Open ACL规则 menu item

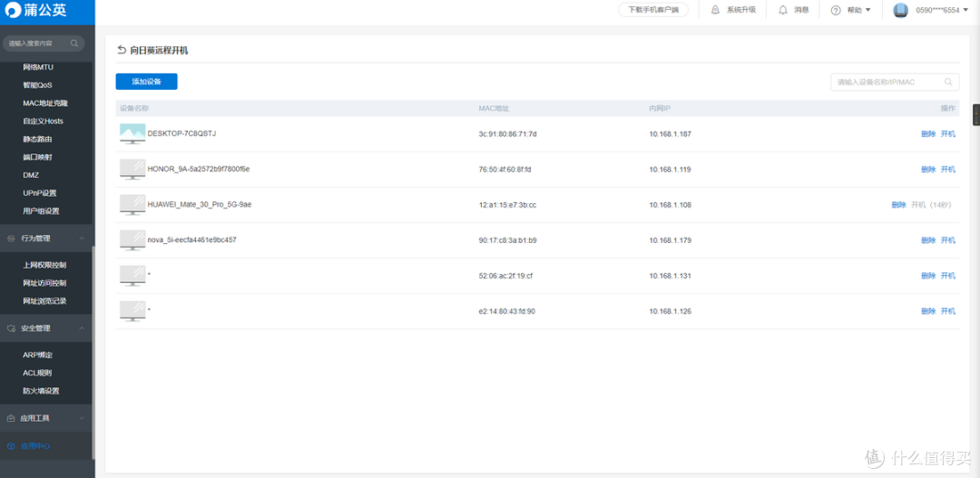[37, 373]
